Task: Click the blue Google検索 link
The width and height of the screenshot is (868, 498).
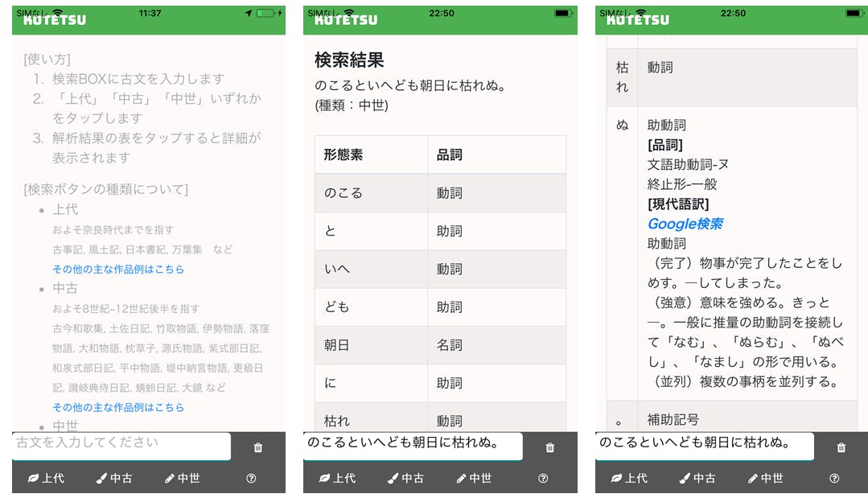Action: click(685, 224)
